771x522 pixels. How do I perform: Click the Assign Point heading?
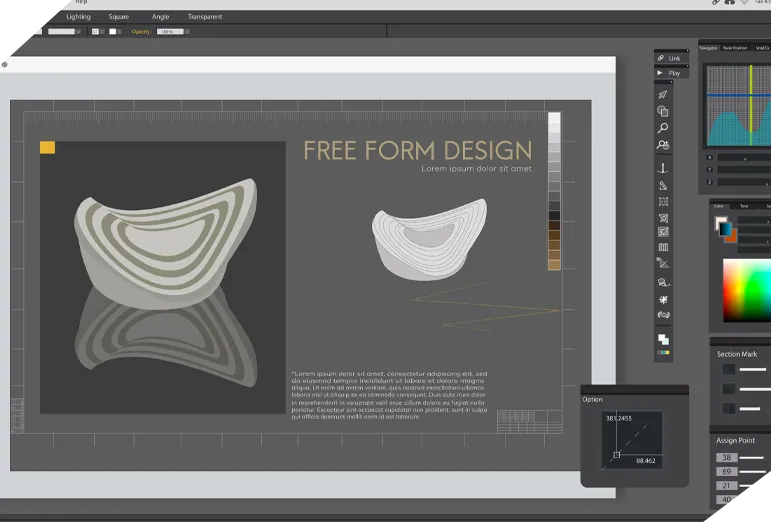[x=735, y=440]
